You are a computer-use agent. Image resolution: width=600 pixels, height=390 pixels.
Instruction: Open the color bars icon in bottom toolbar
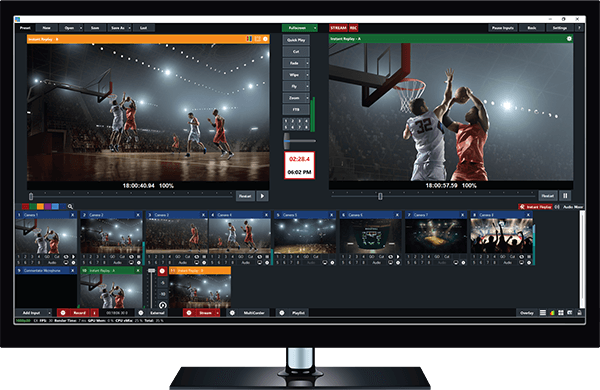pyautogui.click(x=552, y=313)
